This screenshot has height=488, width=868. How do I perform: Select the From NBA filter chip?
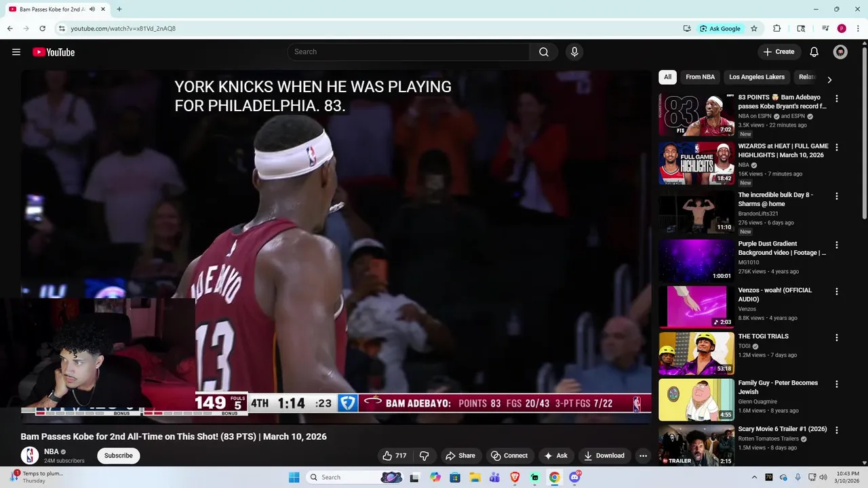point(700,77)
